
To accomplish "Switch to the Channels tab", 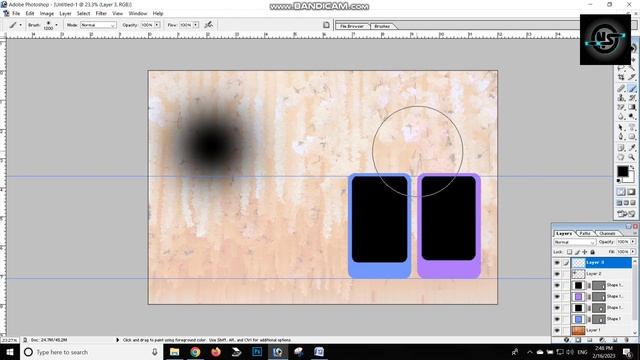I will 607,233.
